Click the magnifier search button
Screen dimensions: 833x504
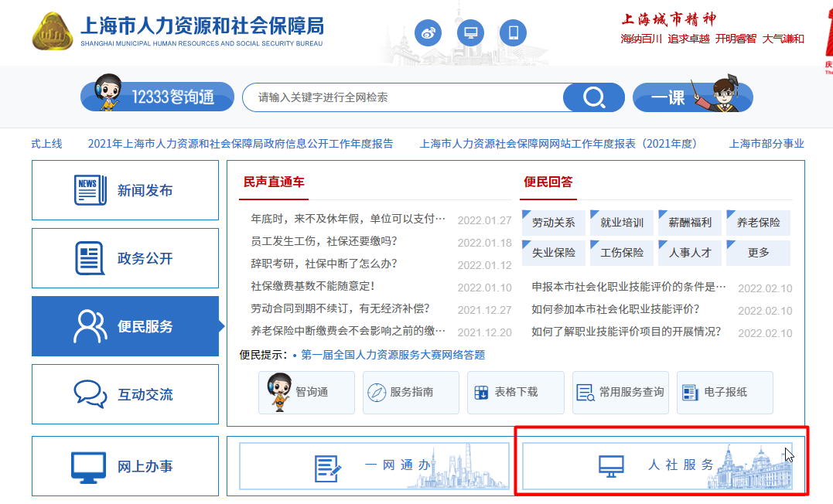click(x=594, y=97)
